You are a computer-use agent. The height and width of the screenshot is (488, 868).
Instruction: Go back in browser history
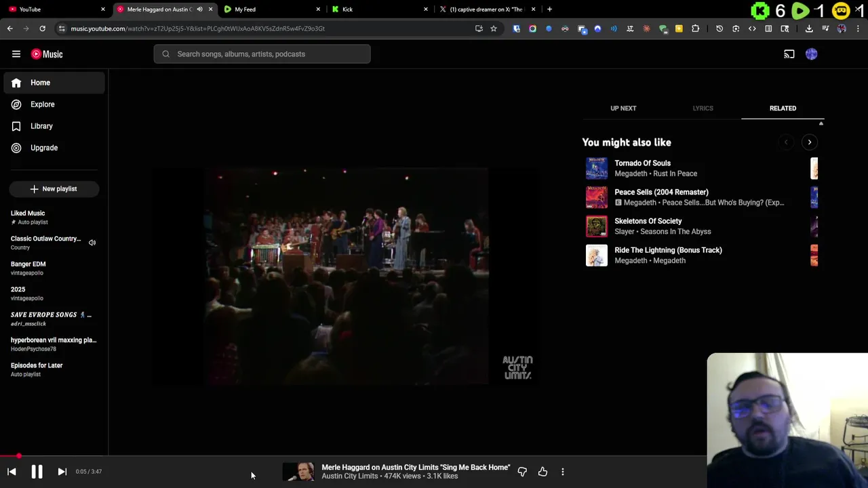pos(10,28)
